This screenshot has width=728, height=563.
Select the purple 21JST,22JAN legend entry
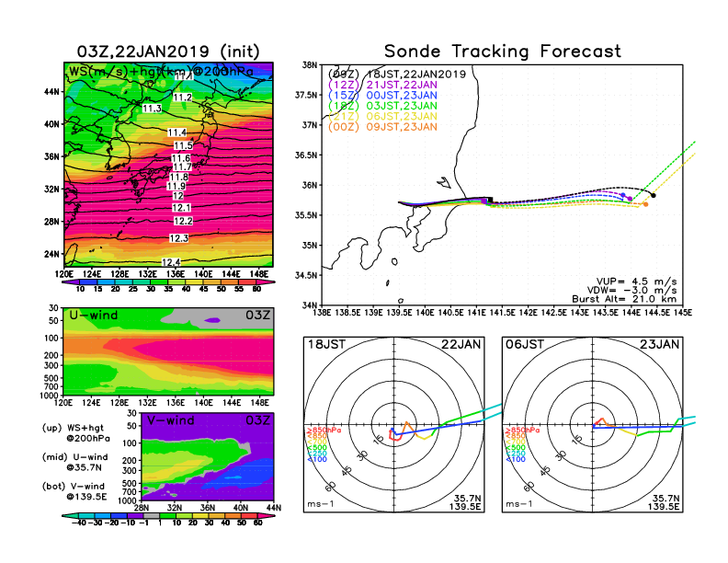(x=383, y=85)
